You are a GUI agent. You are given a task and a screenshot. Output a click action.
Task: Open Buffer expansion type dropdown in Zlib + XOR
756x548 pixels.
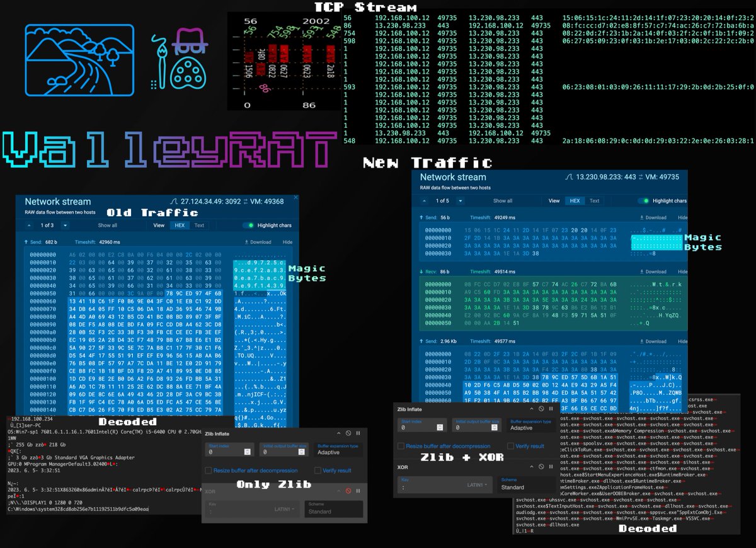pos(532,425)
